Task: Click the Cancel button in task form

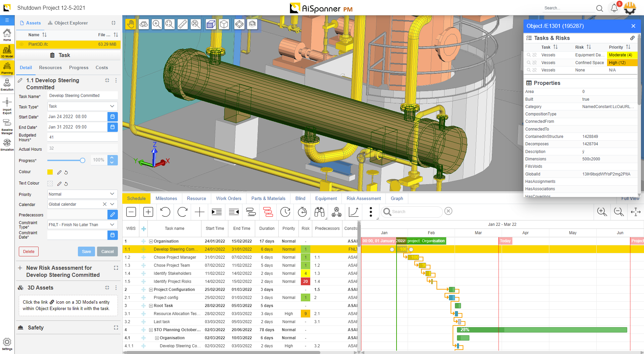Action: [107, 252]
